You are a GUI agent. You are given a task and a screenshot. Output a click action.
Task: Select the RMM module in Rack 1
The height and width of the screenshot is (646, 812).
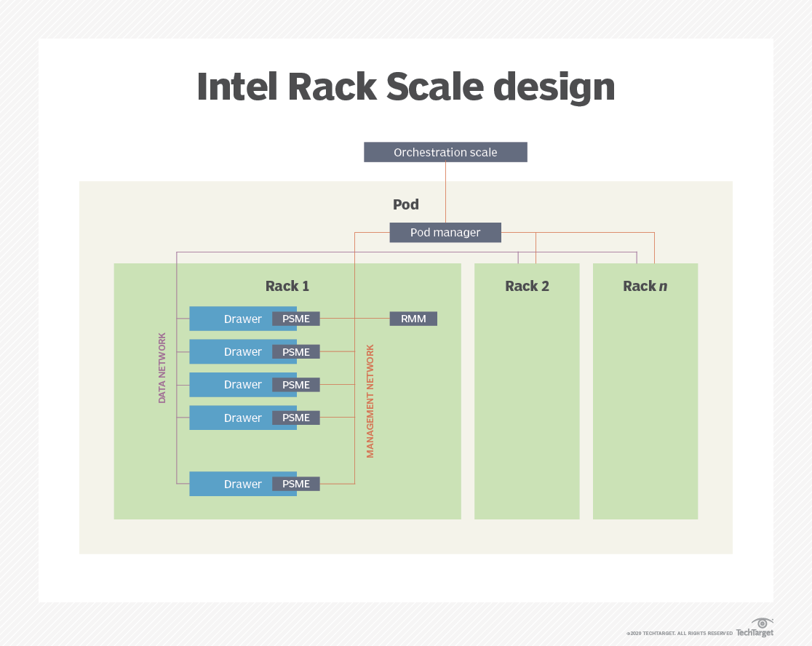pyautogui.click(x=413, y=319)
